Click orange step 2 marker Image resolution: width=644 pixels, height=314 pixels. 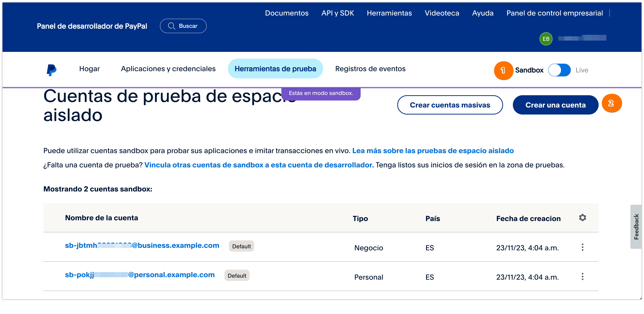tap(611, 103)
